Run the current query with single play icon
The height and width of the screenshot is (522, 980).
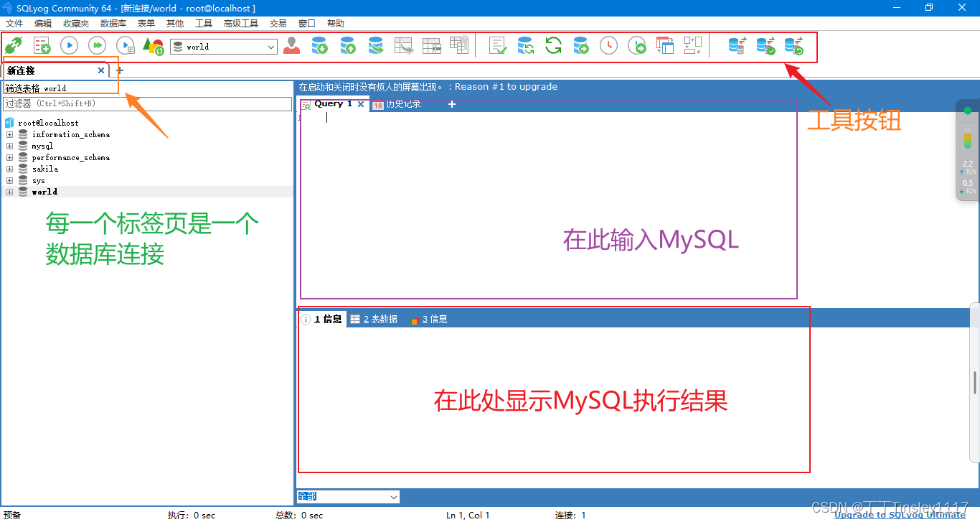pos(69,46)
